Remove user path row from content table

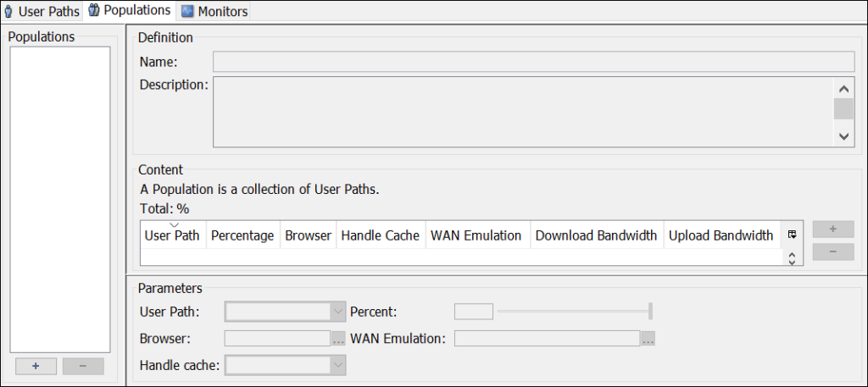click(x=833, y=252)
